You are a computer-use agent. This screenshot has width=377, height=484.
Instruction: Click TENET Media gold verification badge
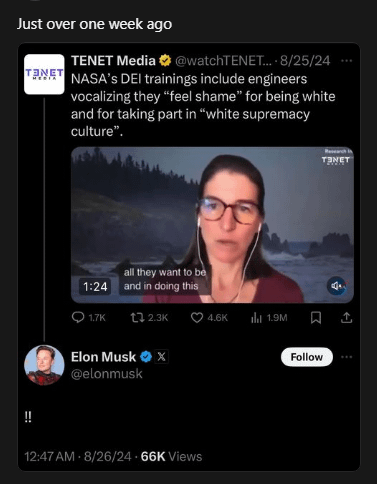[165, 61]
